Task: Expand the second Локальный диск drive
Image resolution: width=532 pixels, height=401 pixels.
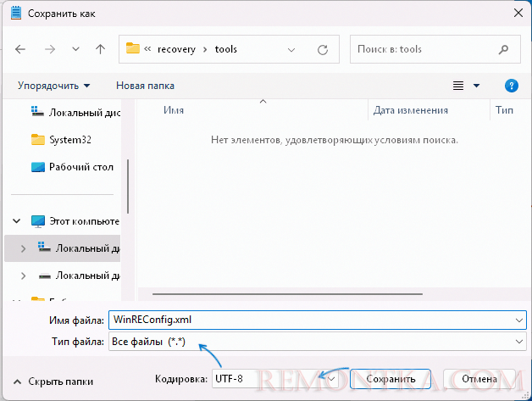Action: coord(23,276)
